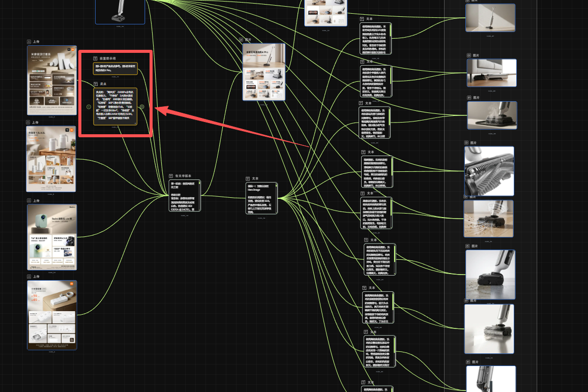Click the right output port of 卖点 node
The height and width of the screenshot is (392, 588).
pos(142,107)
